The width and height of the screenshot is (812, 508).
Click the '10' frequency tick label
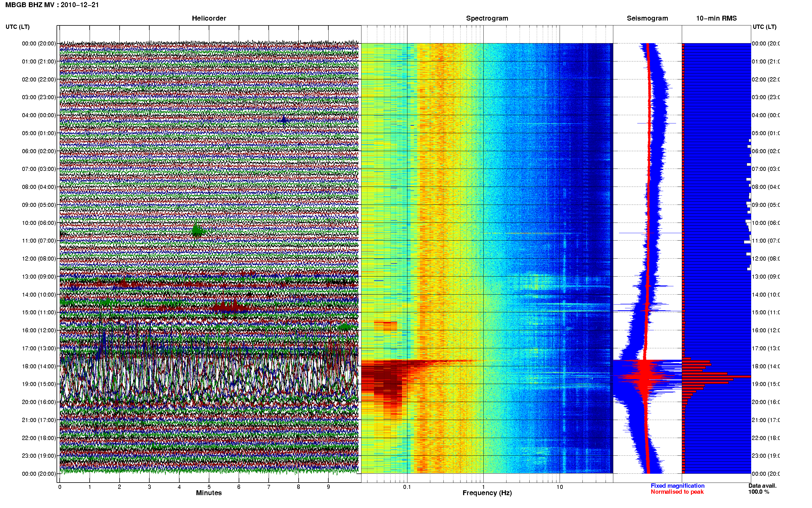click(x=560, y=487)
